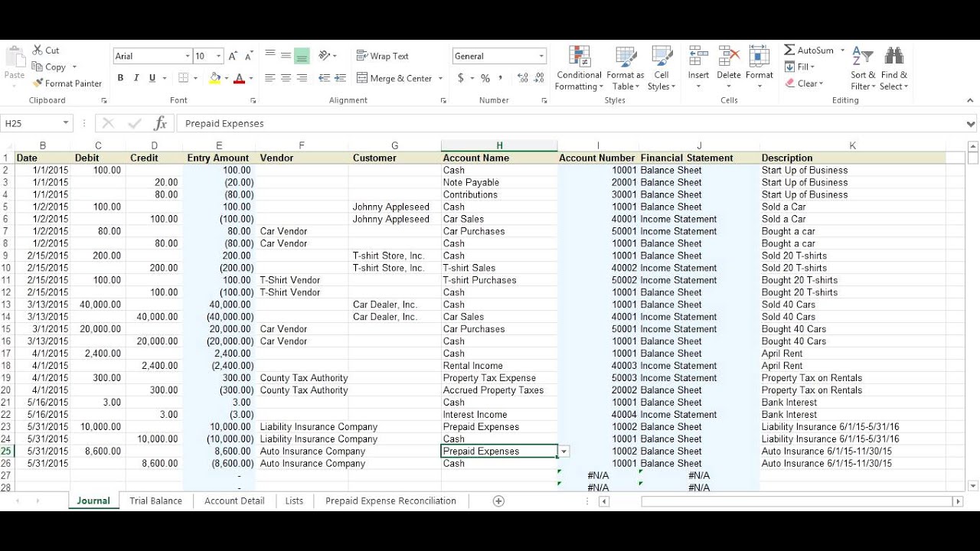The image size is (980, 551).
Task: Switch to the Account Detail sheet
Action: [234, 500]
